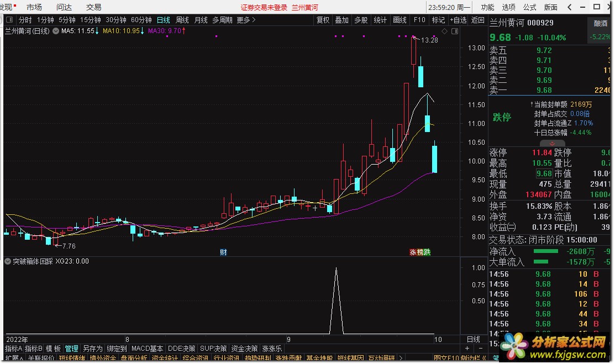The image size is (615, 364).
Task: Select the 指标A tab
Action: click(x=13, y=349)
